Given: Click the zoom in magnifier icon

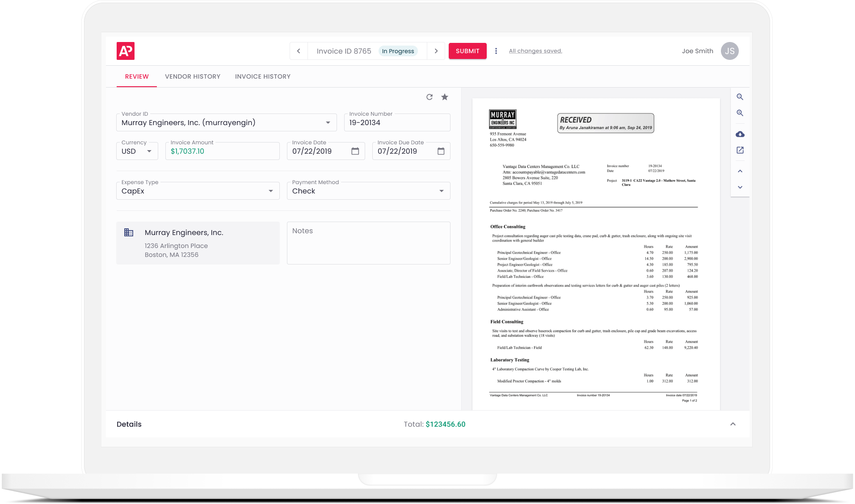Looking at the screenshot, I should coord(740,113).
